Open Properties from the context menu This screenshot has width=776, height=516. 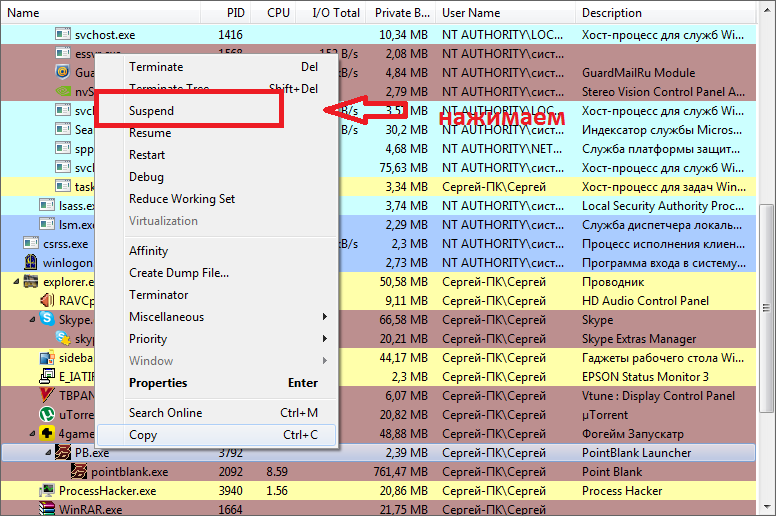pyautogui.click(x=218, y=383)
